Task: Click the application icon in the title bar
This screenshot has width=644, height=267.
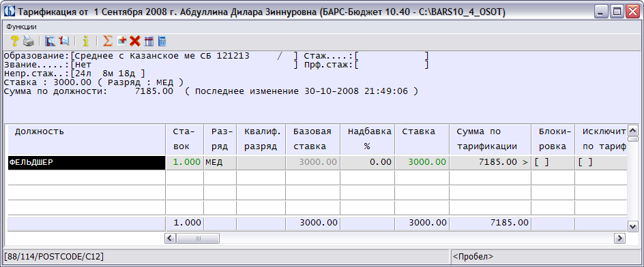Action: pyautogui.click(x=10, y=12)
